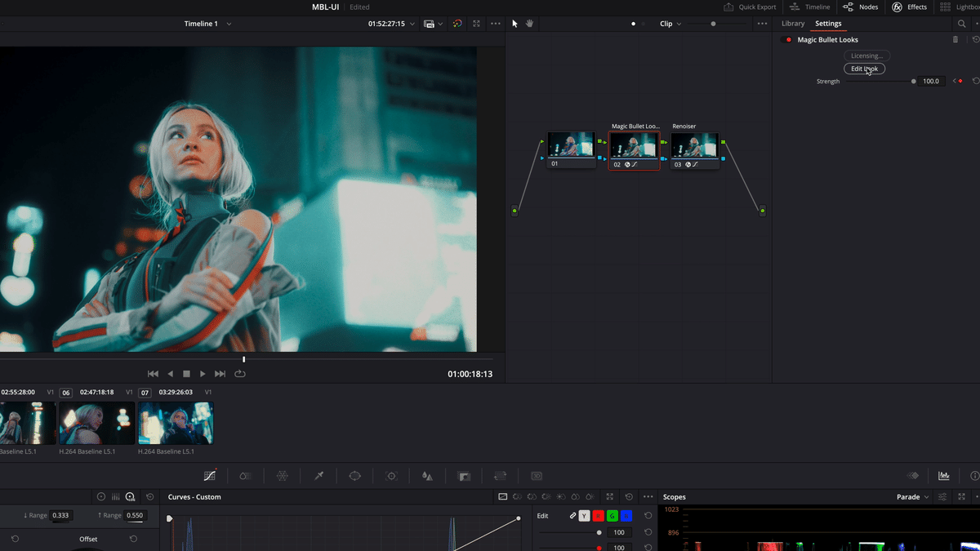Click the Edit Look button
The width and height of the screenshot is (980, 551).
point(864,69)
